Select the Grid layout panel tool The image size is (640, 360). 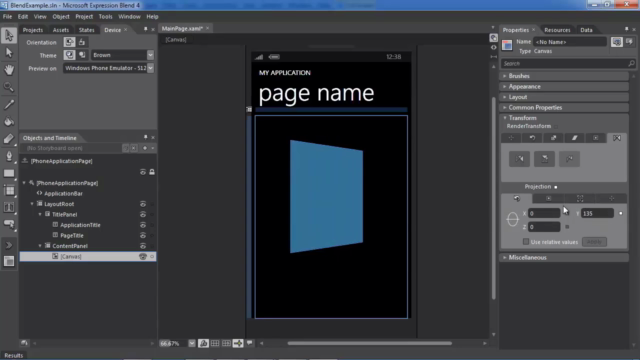(x=9, y=190)
